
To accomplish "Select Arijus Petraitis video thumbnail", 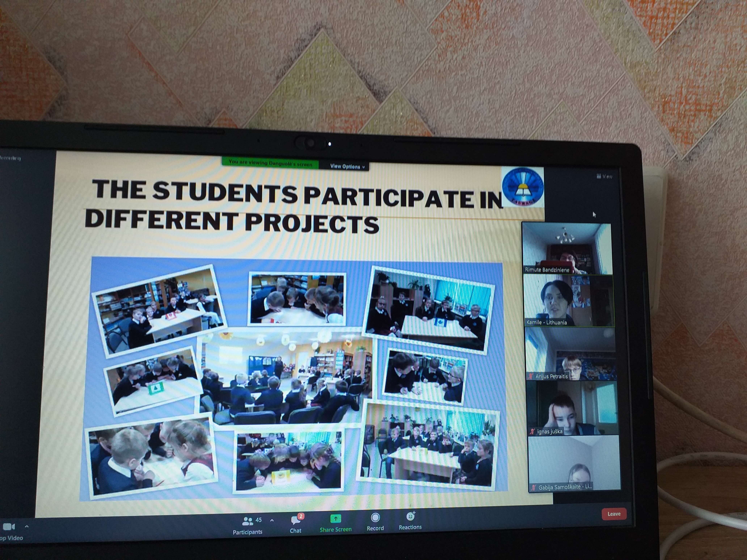I will coord(570,354).
